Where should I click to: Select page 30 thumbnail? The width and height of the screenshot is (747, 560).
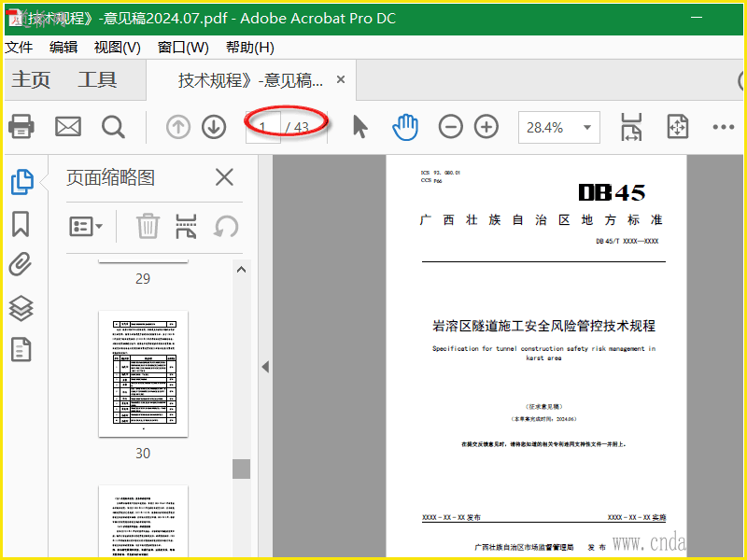coord(144,374)
